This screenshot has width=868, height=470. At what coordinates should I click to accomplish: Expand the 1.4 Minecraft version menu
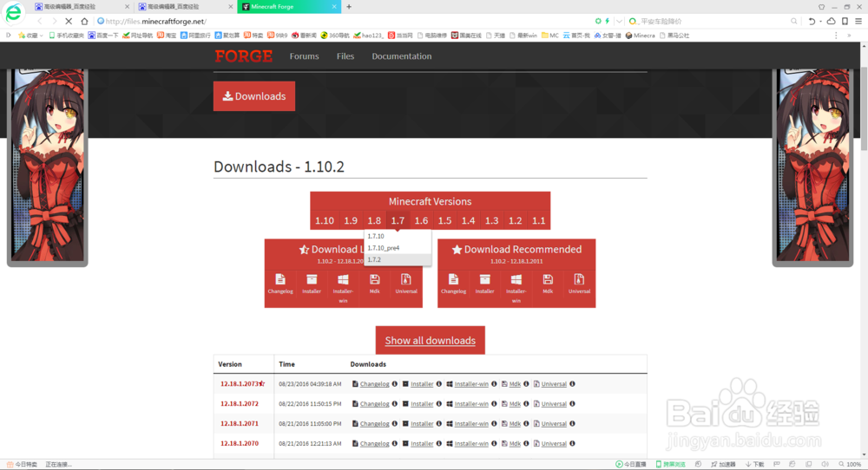click(469, 220)
